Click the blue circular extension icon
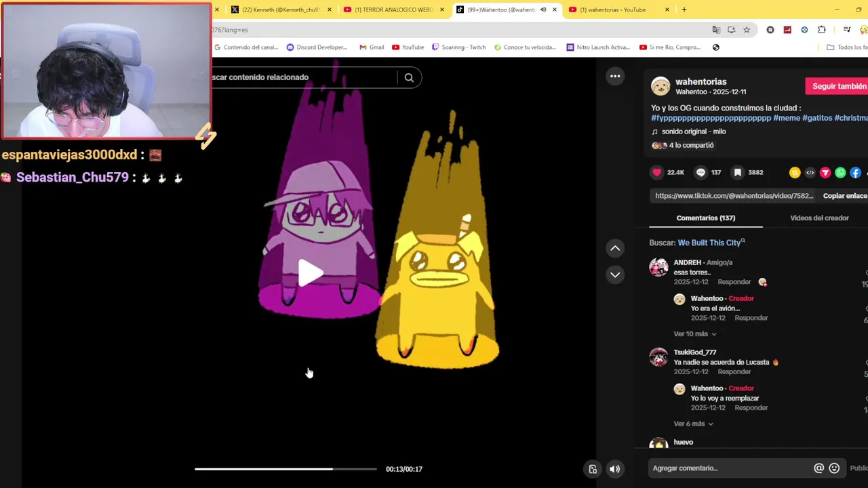 pyautogui.click(x=804, y=30)
